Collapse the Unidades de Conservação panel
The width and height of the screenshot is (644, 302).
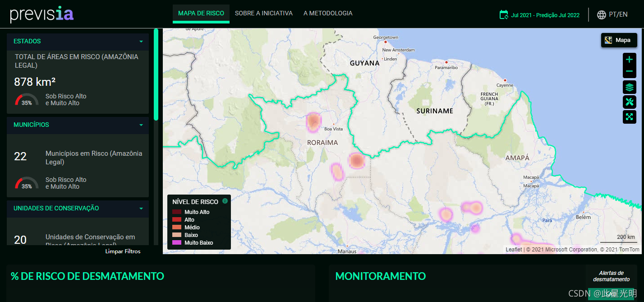click(141, 209)
